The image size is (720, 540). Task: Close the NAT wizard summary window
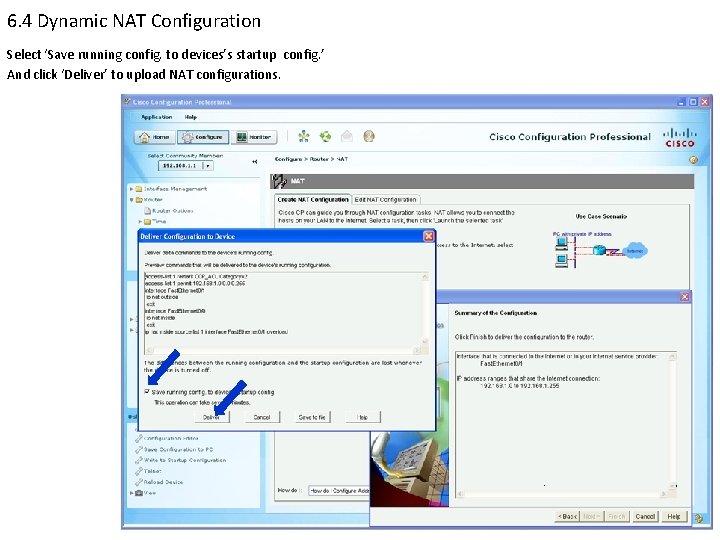[684, 297]
